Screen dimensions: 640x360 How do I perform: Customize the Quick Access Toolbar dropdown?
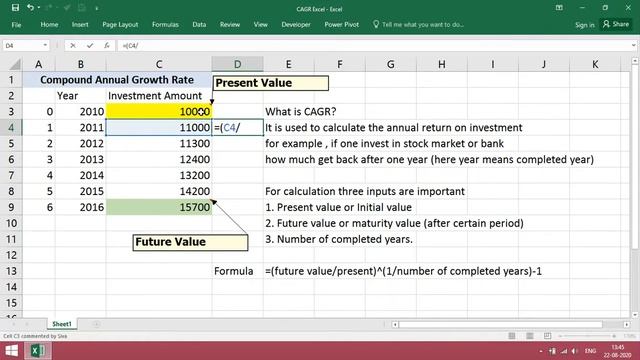[x=97, y=8]
